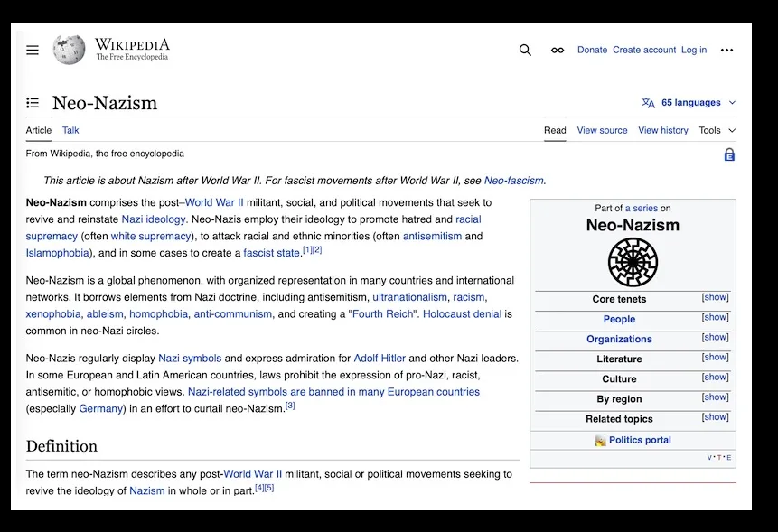The image size is (778, 532).
Task: Open 'a series' link in sidebar box
Action: (641, 209)
